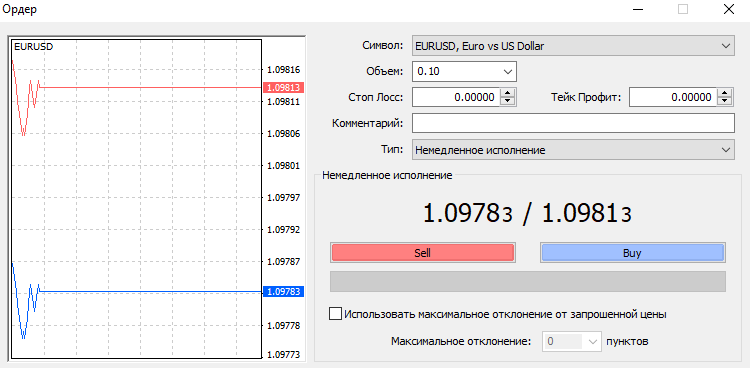Enable maximum deviation from requested price checkbox

point(336,314)
